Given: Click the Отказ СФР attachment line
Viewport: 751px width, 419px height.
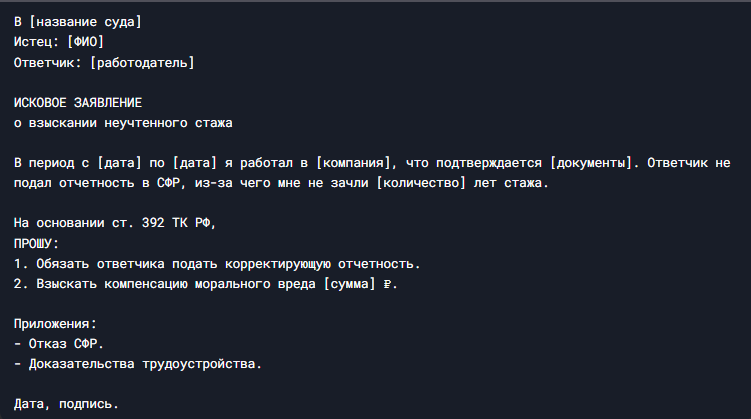Looking at the screenshot, I should coord(59,344).
